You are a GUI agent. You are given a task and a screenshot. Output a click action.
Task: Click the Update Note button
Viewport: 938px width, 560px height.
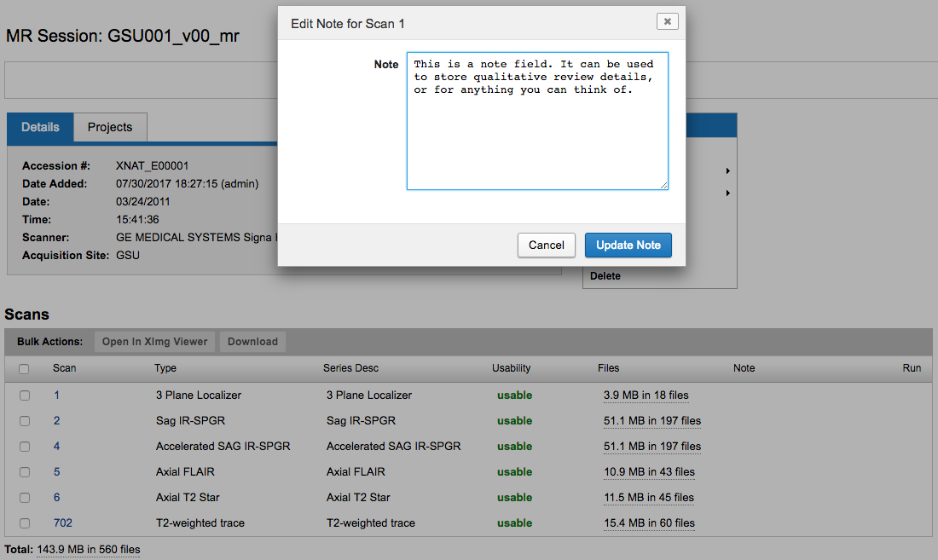(628, 245)
